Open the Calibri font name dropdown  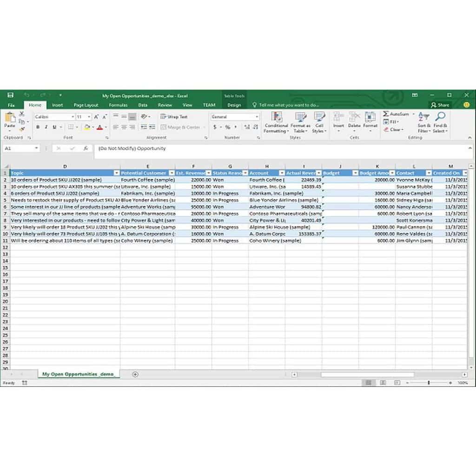click(x=73, y=117)
